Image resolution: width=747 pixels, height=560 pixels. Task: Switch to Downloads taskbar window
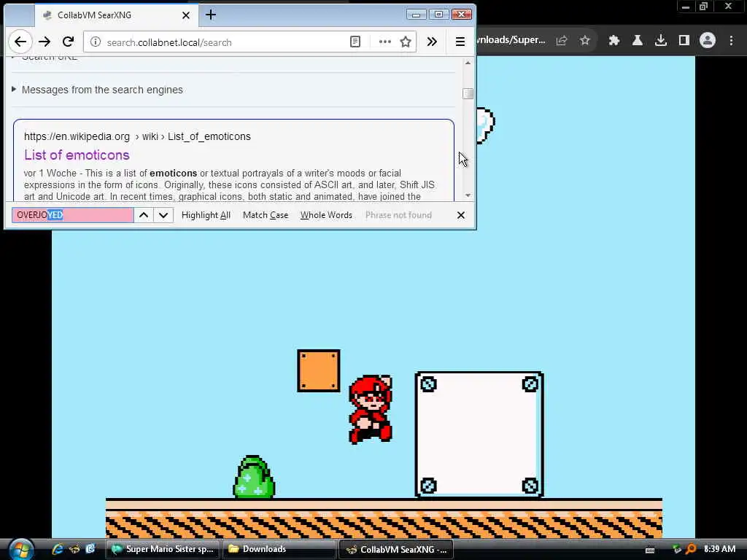tap(279, 549)
